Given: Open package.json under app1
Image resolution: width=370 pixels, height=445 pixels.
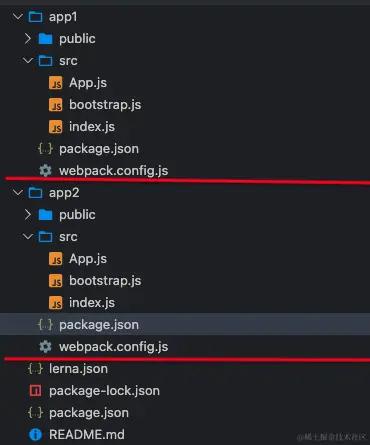Looking at the screenshot, I should click(99, 149).
